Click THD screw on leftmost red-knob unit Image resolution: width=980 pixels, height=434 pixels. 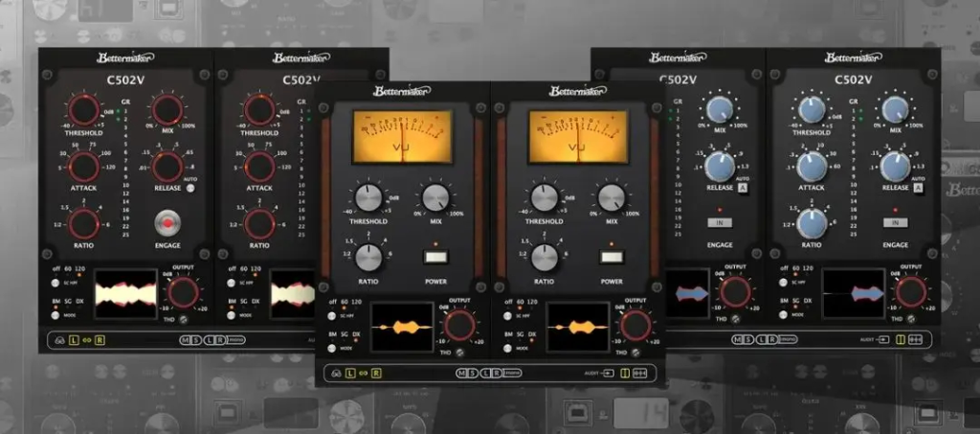click(185, 320)
